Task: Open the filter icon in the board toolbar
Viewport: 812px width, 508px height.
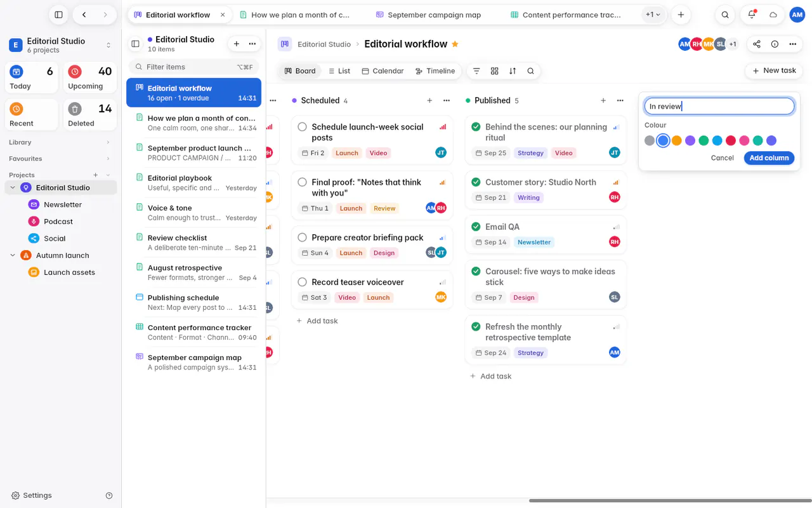Action: coord(476,71)
